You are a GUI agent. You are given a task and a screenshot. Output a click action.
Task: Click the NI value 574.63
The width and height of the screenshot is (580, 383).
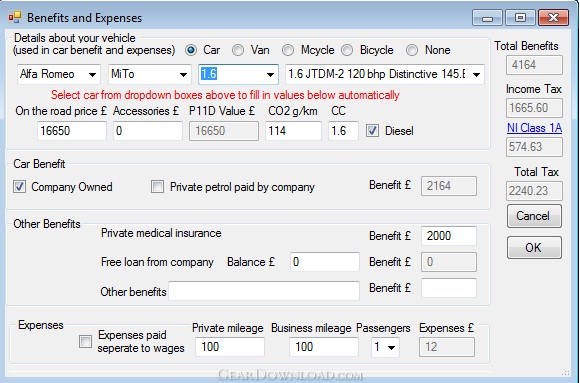(535, 147)
